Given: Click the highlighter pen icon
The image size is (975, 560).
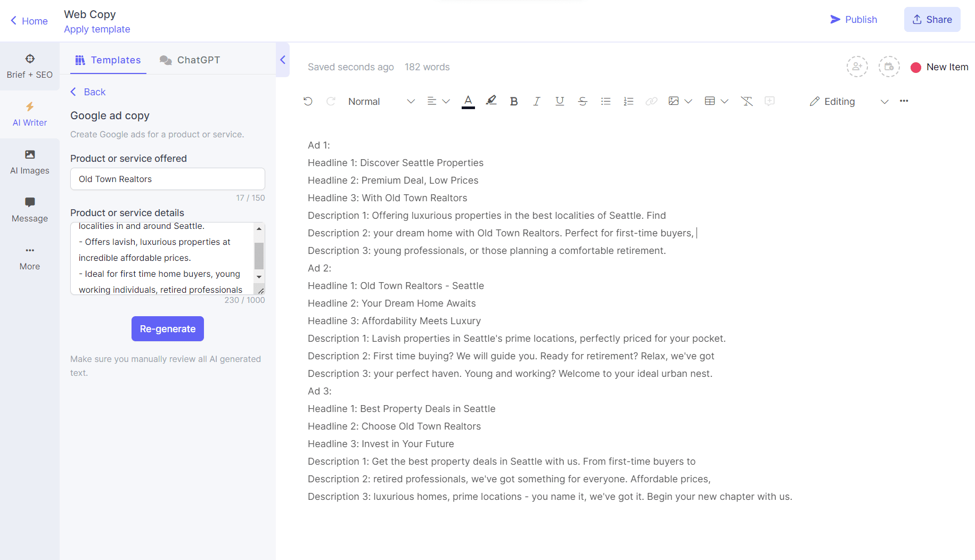Looking at the screenshot, I should click(491, 101).
